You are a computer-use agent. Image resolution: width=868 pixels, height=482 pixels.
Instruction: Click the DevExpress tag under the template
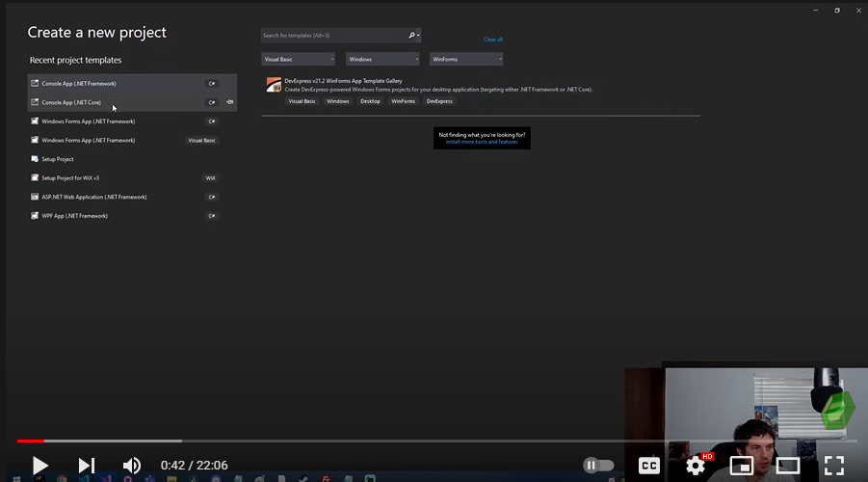point(439,101)
